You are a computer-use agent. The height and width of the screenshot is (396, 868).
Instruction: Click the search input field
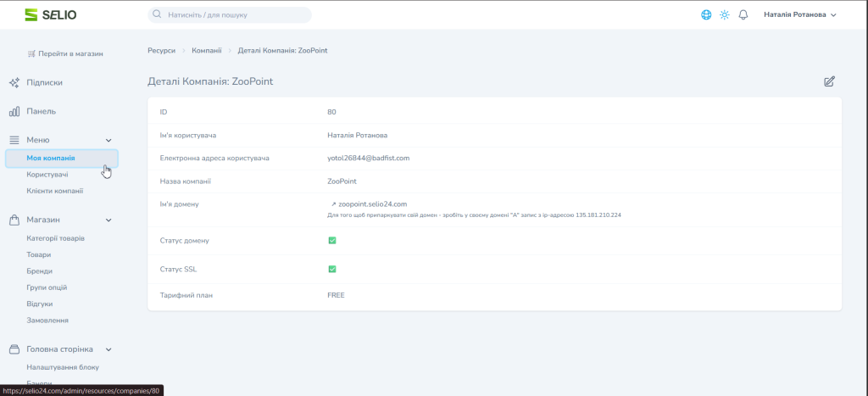(x=229, y=14)
